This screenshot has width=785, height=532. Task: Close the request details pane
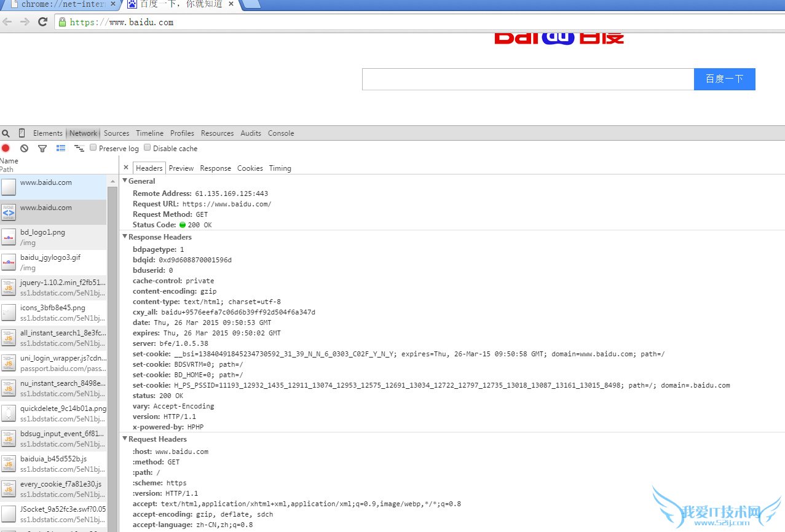pos(126,167)
